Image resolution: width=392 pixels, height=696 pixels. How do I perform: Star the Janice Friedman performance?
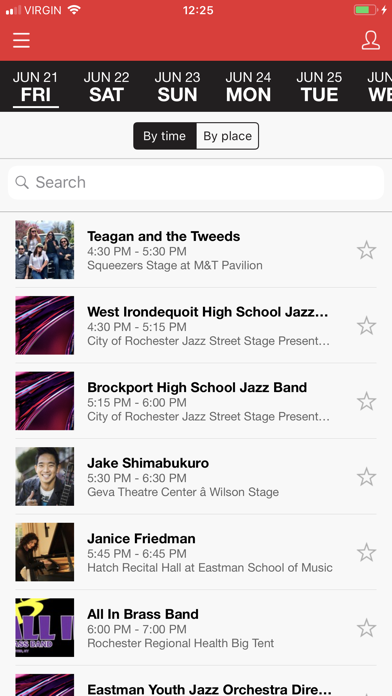click(367, 552)
